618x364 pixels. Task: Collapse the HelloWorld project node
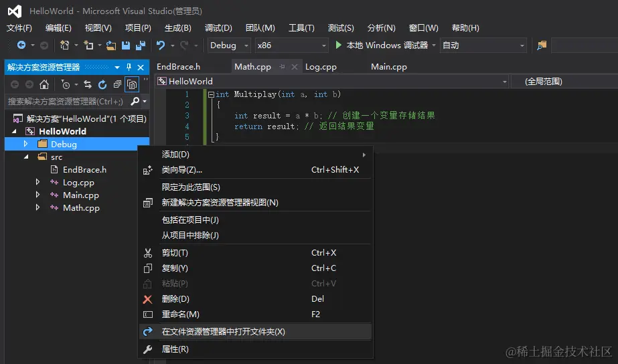tap(14, 131)
